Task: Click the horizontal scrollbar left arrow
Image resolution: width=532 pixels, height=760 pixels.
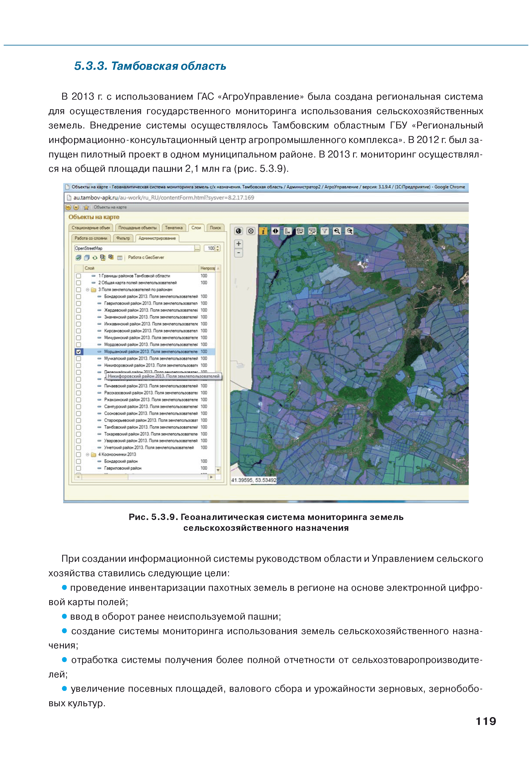Action: [78, 477]
